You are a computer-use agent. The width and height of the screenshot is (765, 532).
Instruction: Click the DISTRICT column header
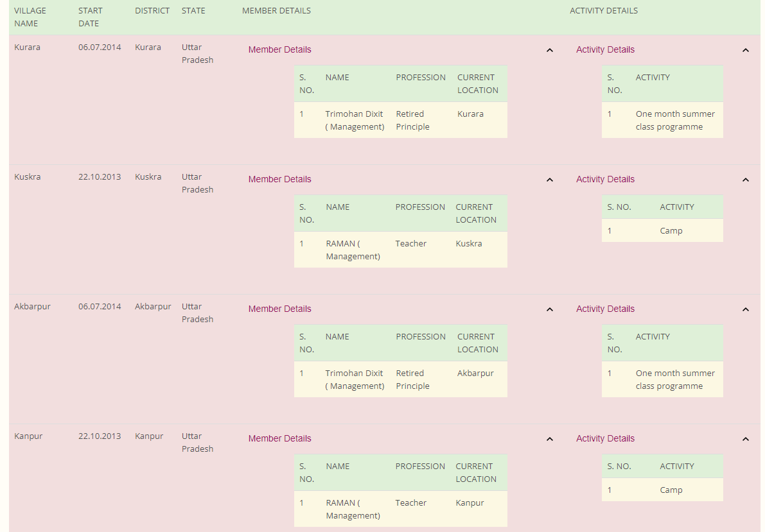point(152,11)
